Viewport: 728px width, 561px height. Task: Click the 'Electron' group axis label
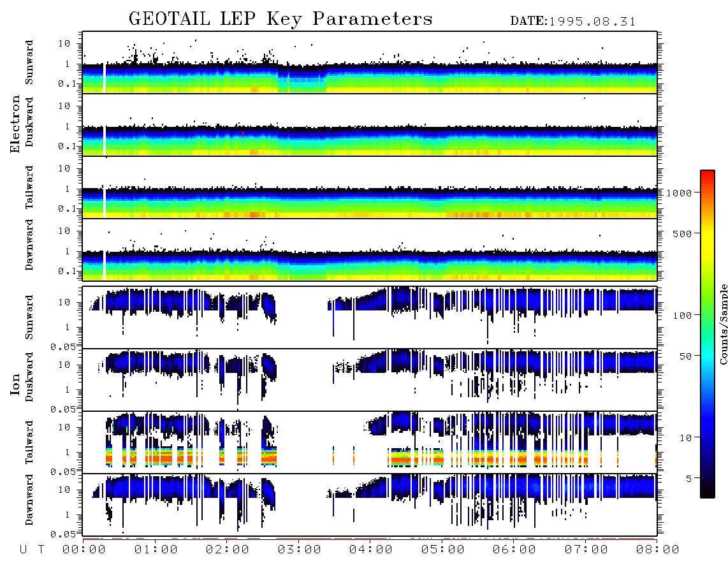(15, 124)
